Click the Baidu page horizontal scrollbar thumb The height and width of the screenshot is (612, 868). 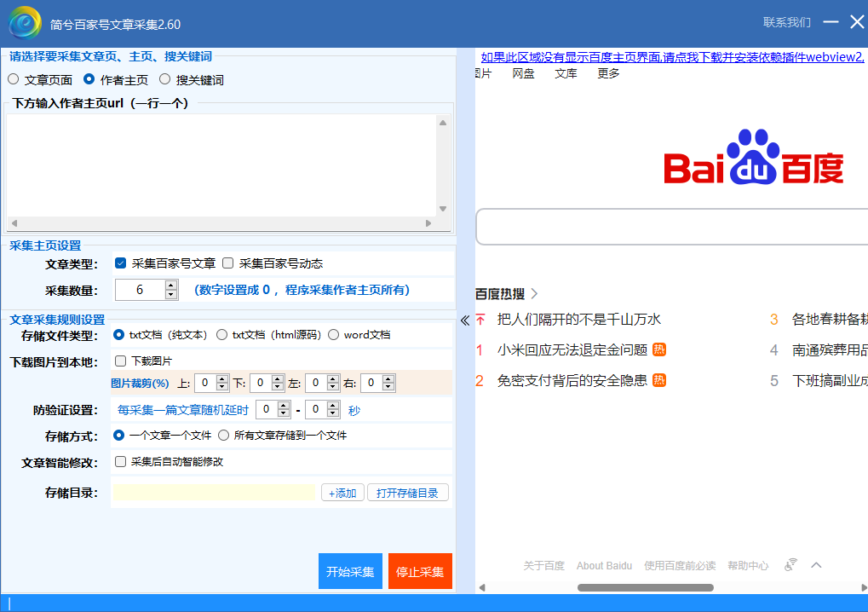click(645, 587)
